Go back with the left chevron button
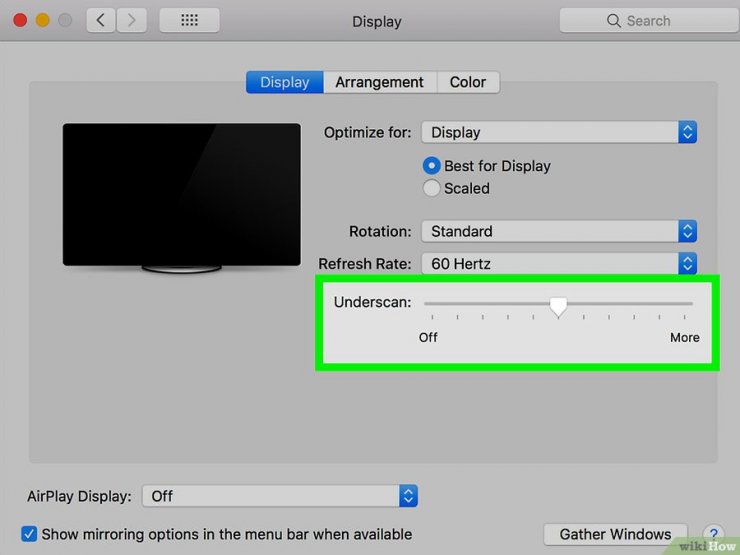Screen dimensions: 740x555 click(101, 21)
